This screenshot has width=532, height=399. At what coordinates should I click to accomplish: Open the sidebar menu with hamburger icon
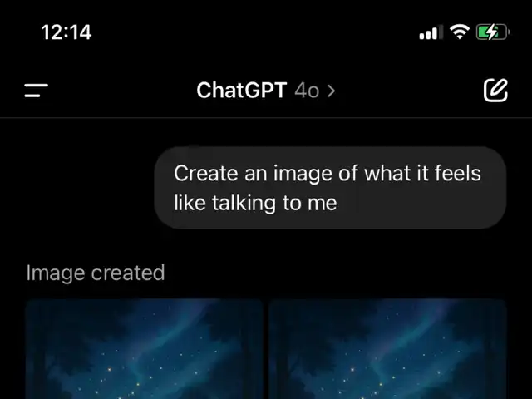coord(36,91)
